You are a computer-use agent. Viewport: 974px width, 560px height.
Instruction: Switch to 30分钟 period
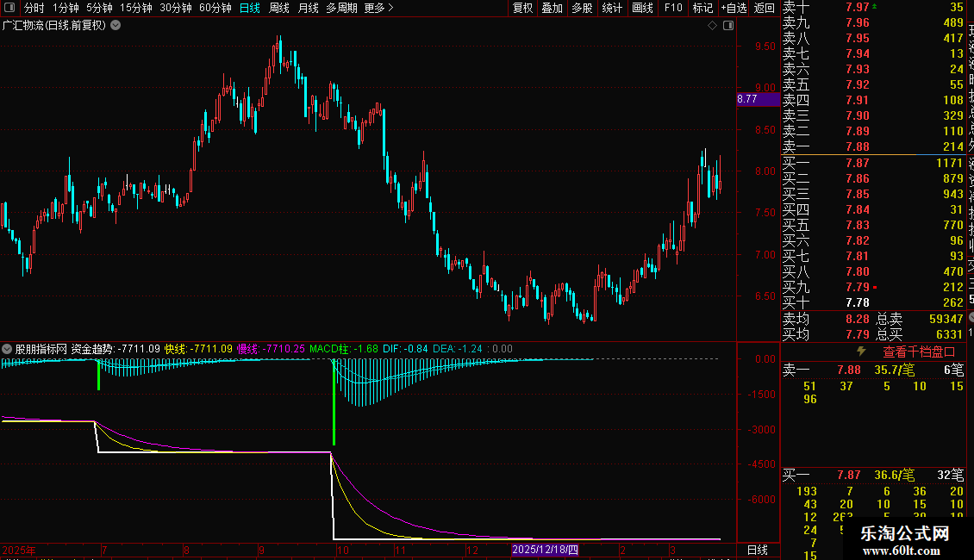[176, 8]
